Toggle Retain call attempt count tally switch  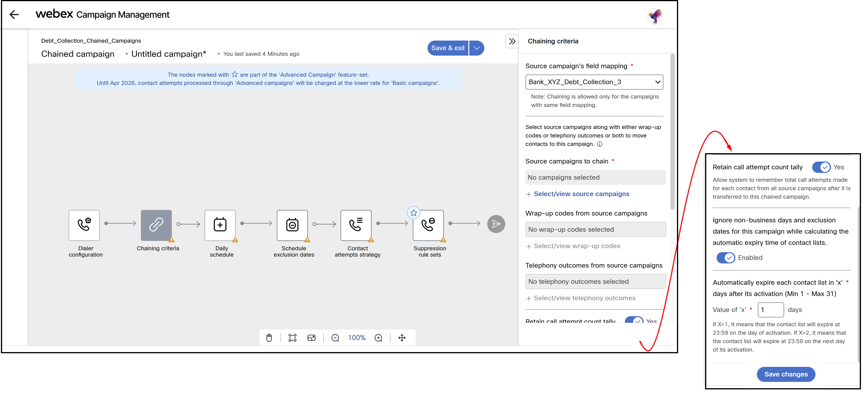pos(821,167)
